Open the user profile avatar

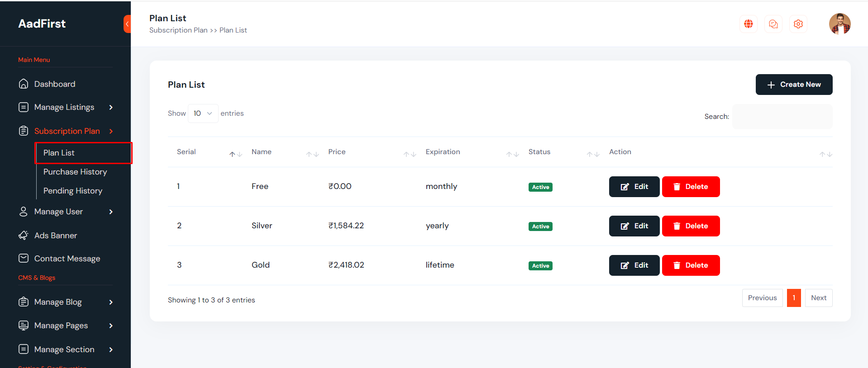pos(839,24)
